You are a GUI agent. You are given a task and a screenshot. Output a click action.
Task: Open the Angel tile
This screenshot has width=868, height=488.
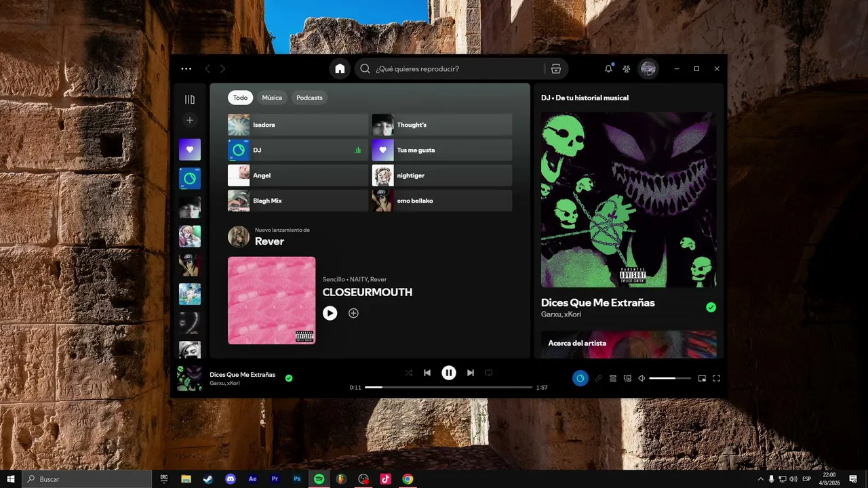click(298, 176)
